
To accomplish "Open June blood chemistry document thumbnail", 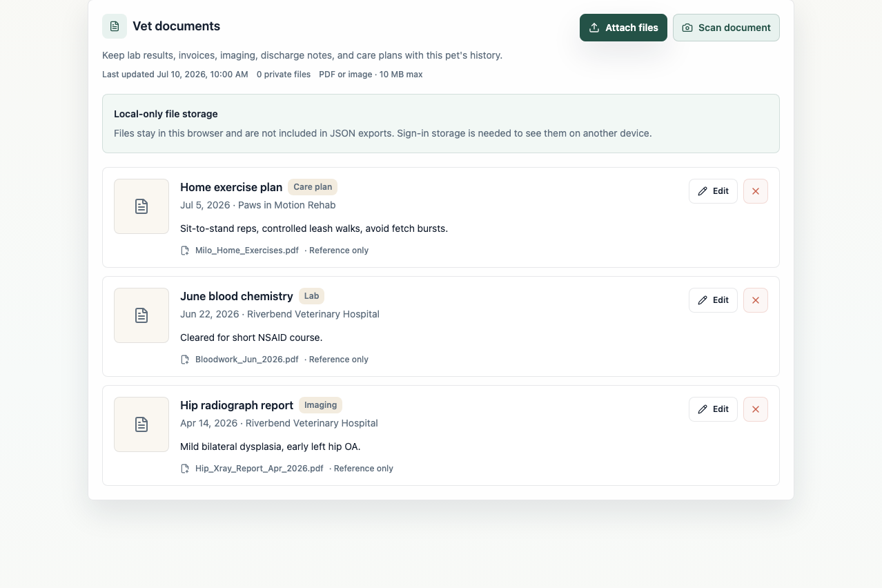I will (x=141, y=315).
